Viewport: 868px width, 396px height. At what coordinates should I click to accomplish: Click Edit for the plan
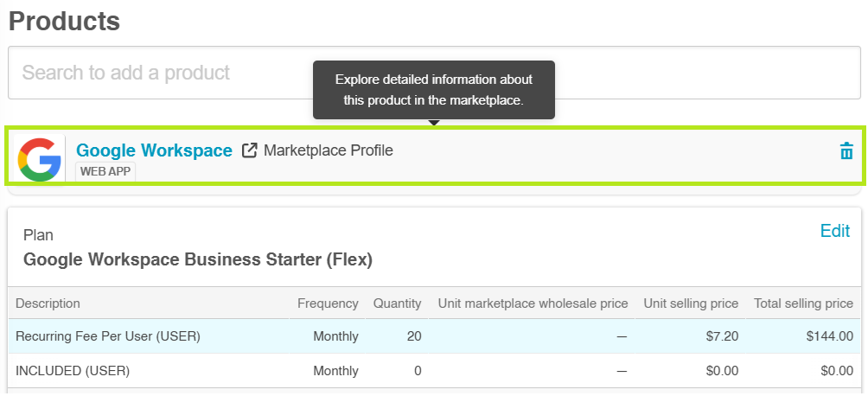tap(834, 231)
